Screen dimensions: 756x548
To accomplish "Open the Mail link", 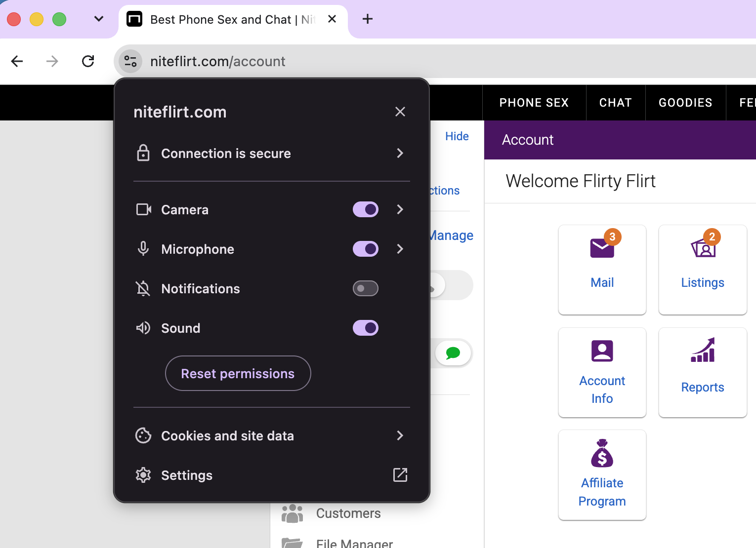I will coord(602,282).
